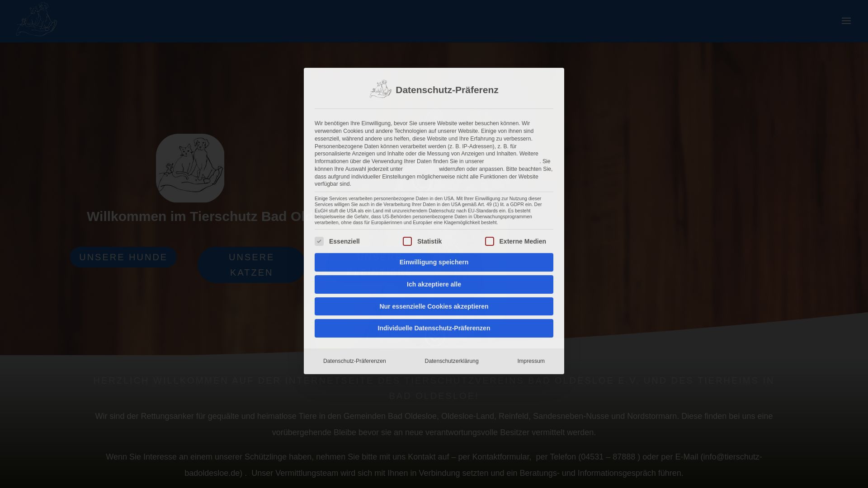Click the UNSERE HUNDE button
Screen dimensions: 868x488
[123, 257]
